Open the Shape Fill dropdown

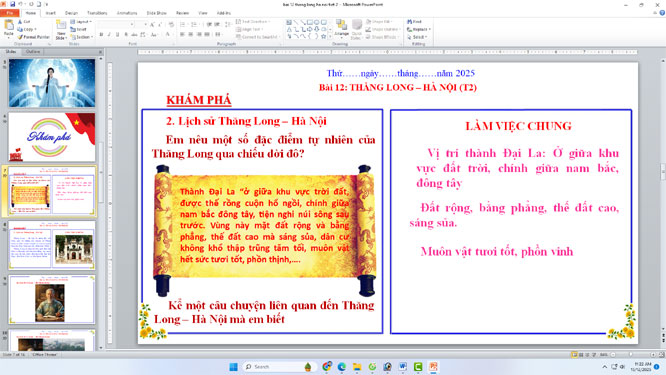pos(379,22)
